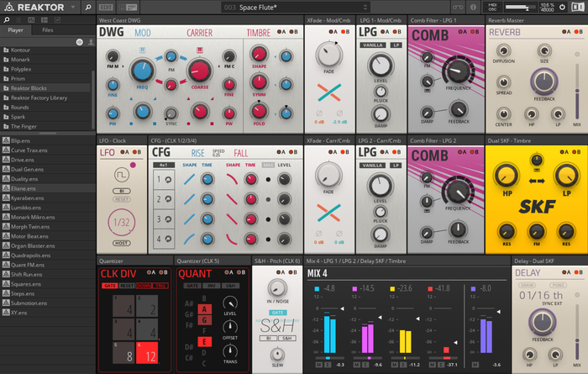Mute the first channel in MIX 4
The image size is (588, 374).
point(318,366)
